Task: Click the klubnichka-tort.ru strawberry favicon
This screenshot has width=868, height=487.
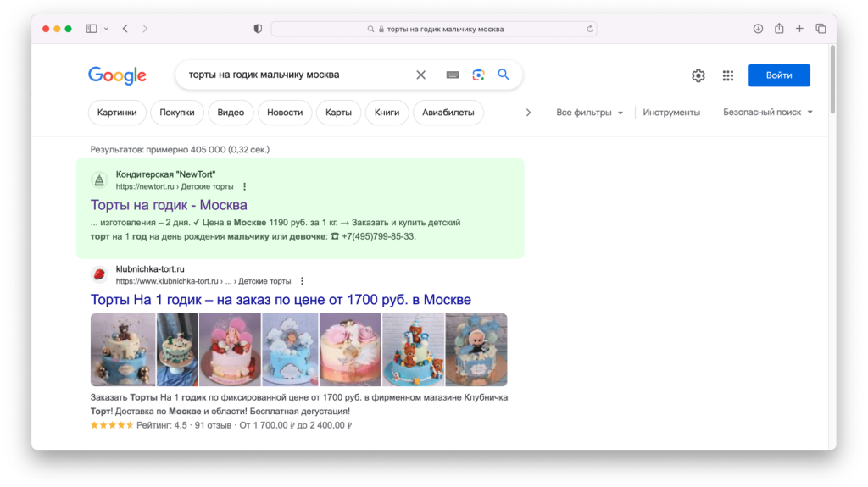Action: tap(99, 274)
